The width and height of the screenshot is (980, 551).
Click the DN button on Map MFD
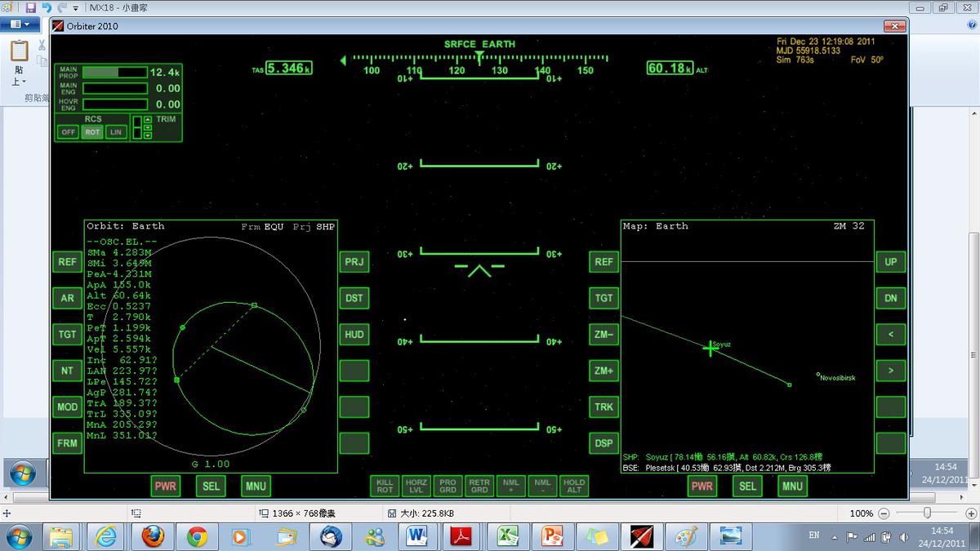click(891, 298)
